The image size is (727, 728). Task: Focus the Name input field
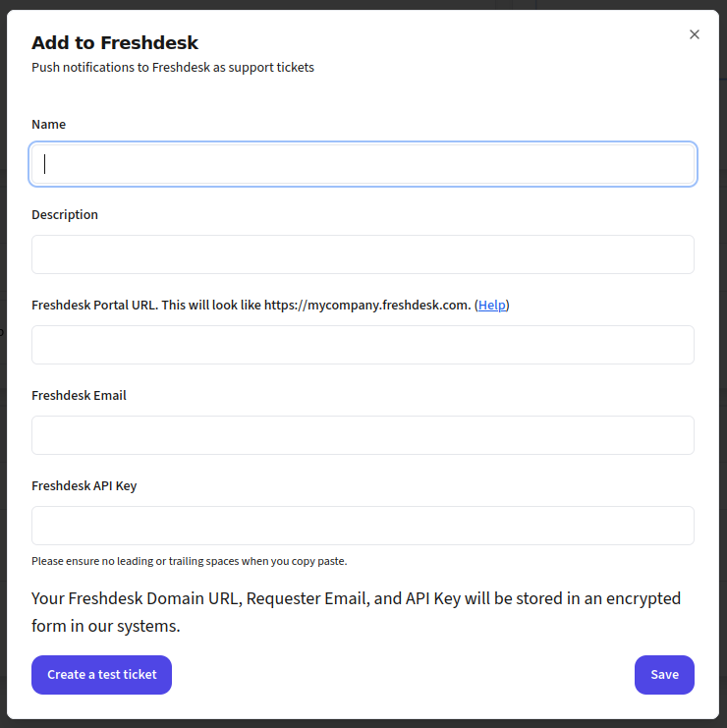tap(363, 164)
